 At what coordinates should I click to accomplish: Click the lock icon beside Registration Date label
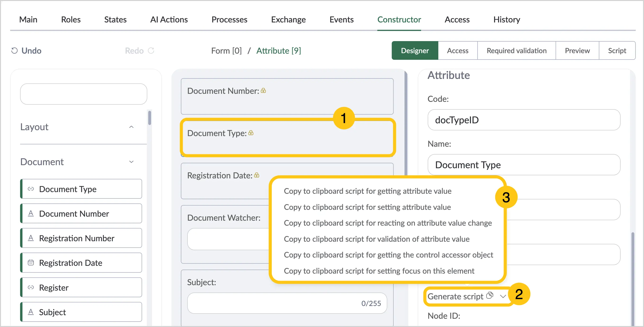point(257,175)
